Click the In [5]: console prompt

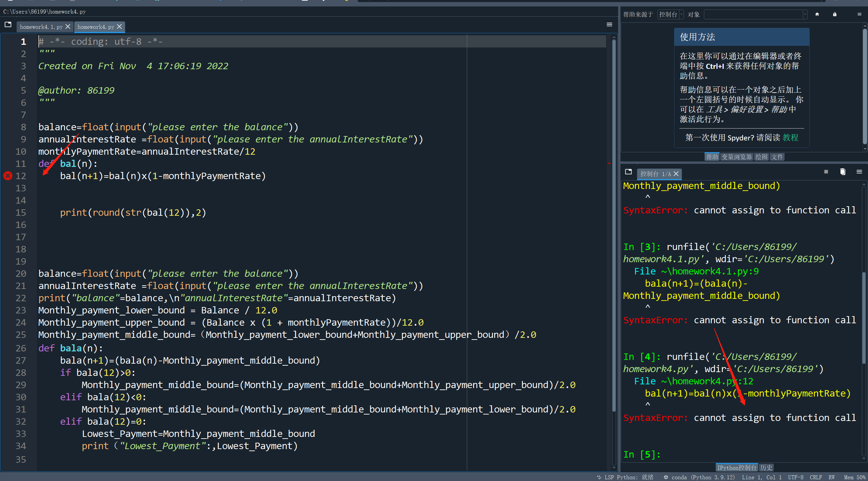pos(642,455)
